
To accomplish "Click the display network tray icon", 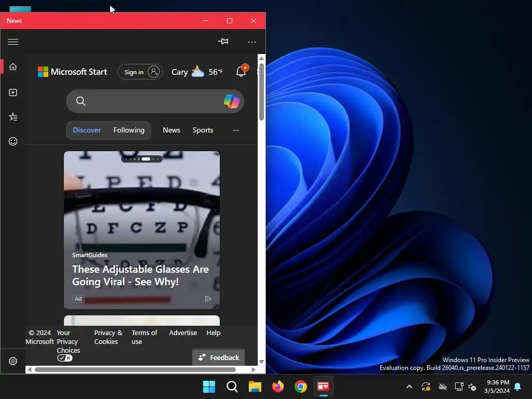I will (459, 387).
